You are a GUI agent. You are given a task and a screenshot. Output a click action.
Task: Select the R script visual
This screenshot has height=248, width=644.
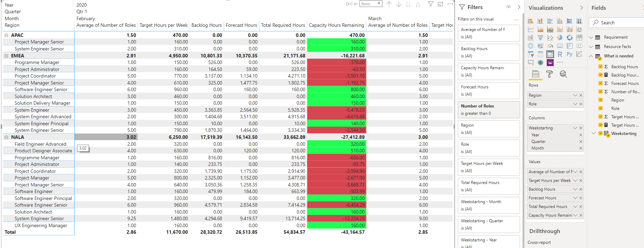[x=560, y=54]
